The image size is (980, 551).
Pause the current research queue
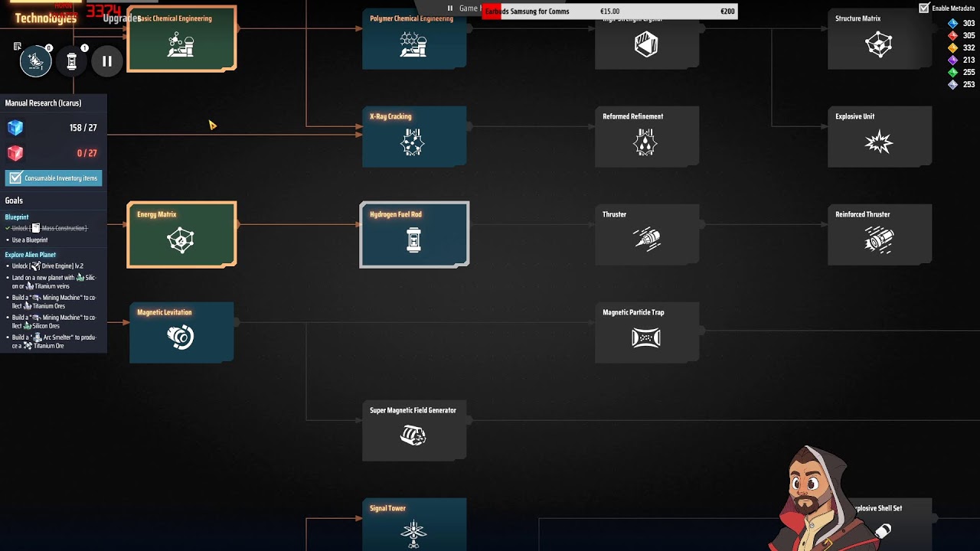(107, 61)
